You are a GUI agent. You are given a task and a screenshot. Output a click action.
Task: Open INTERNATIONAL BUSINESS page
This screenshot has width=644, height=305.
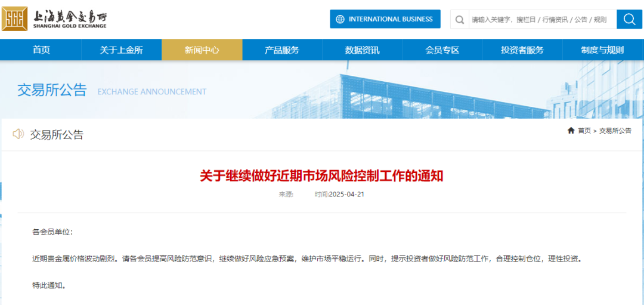[x=385, y=19]
